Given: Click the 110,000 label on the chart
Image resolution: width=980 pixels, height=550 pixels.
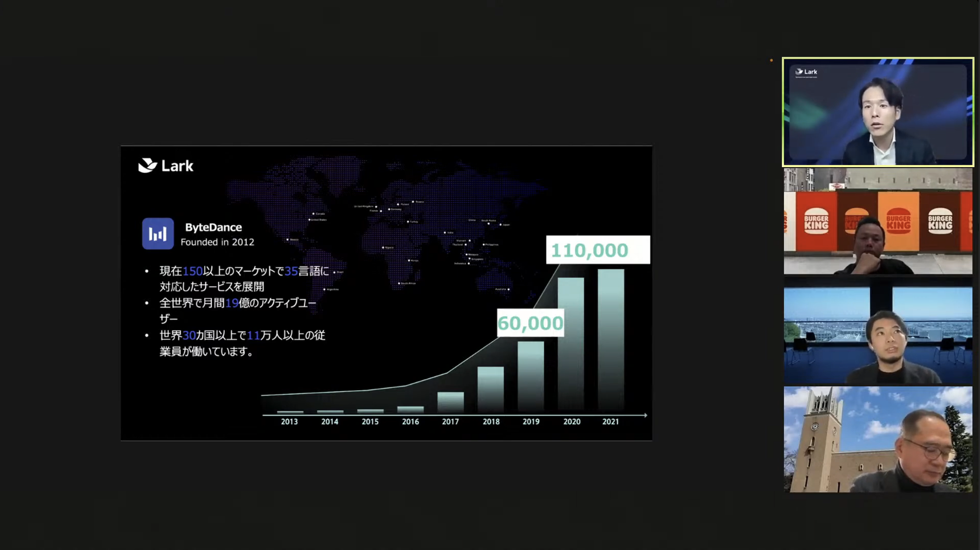Looking at the screenshot, I should click(x=598, y=250).
